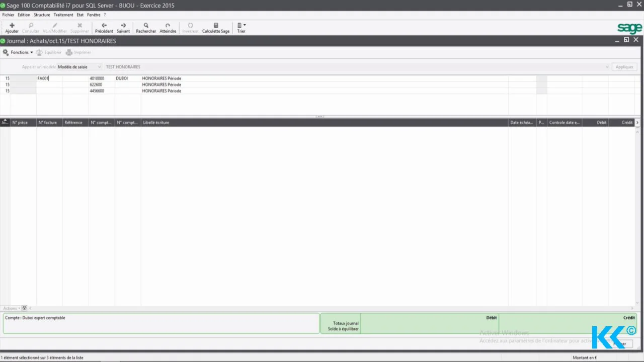Click the Sage logo

pos(629,28)
